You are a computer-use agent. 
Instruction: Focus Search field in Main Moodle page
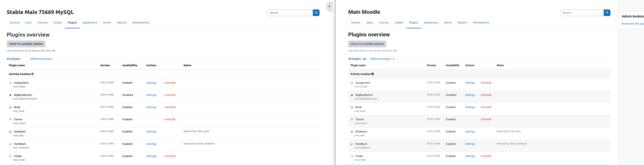click(x=582, y=13)
